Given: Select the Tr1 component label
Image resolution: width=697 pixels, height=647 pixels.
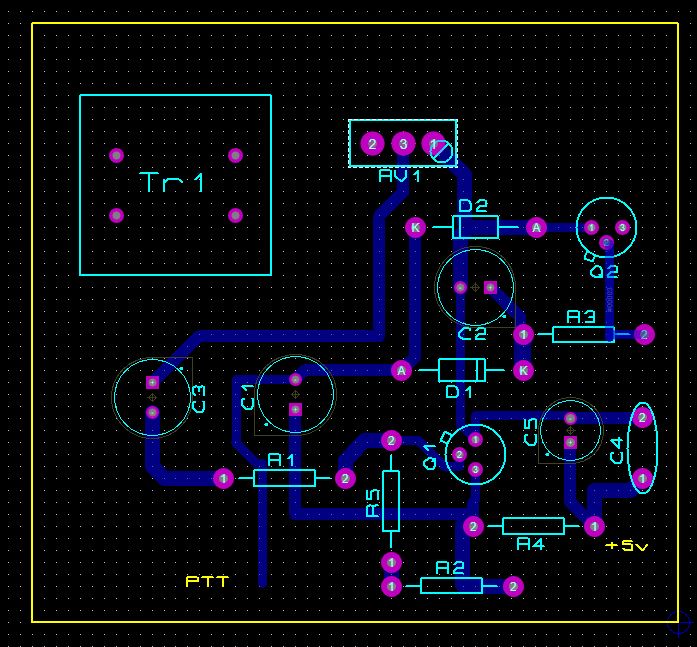Looking at the screenshot, I should click(x=172, y=182).
